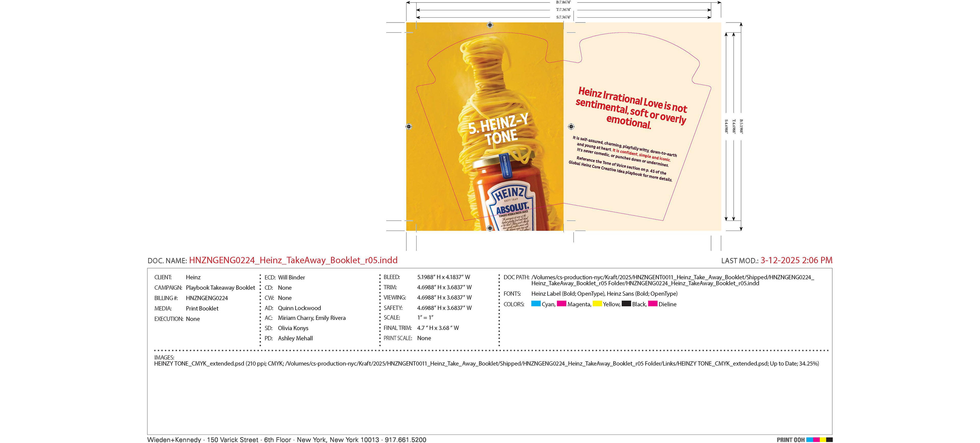This screenshot has width=980, height=443.
Task: Click AC names 'Miriam Charry, Emily Rivera'
Action: pos(312,318)
